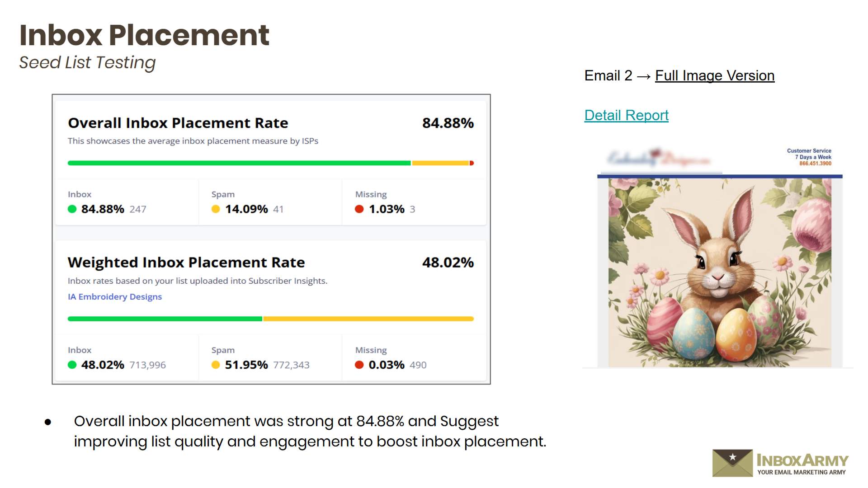Click the Inbox Placement slide title
Viewport: 868px width, 488px height.
(144, 35)
